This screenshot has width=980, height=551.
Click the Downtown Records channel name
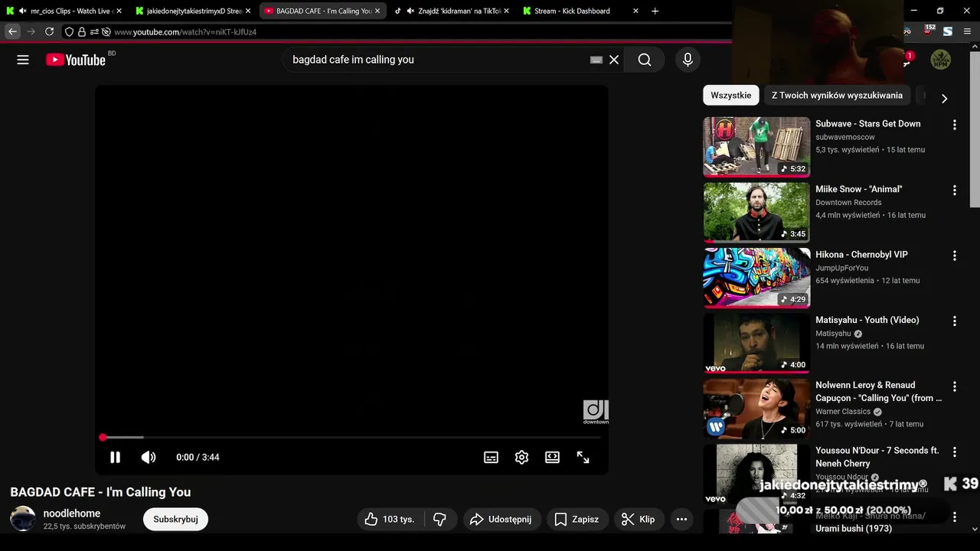click(x=848, y=203)
